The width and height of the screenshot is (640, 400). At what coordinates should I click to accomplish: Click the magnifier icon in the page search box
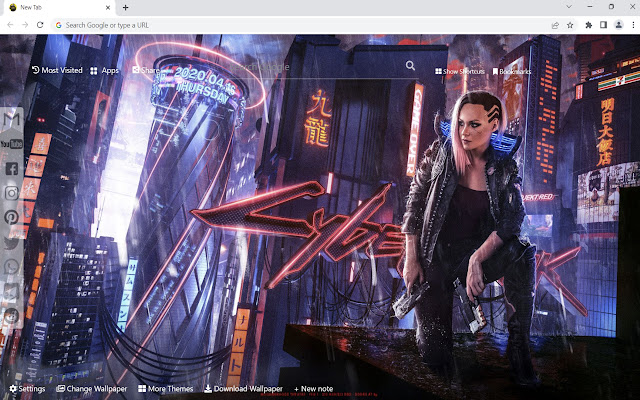410,65
